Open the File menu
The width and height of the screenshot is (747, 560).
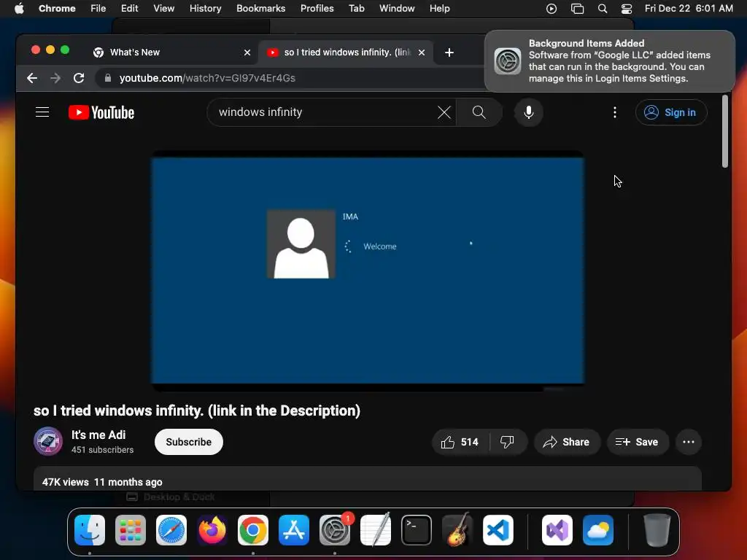98,9
